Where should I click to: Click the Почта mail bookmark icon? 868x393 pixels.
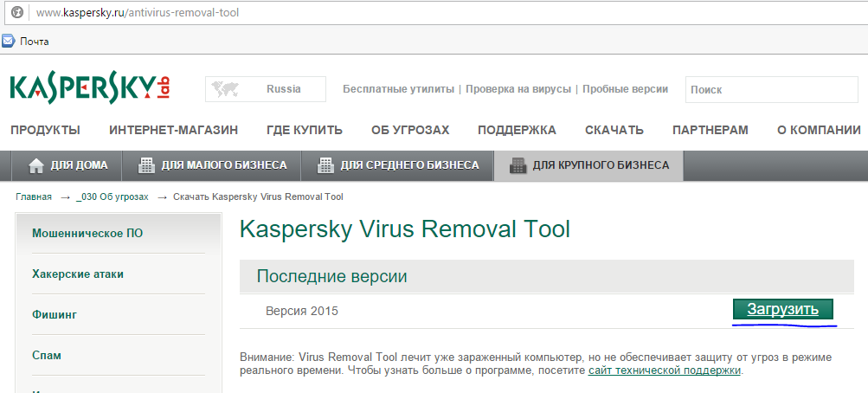[9, 41]
